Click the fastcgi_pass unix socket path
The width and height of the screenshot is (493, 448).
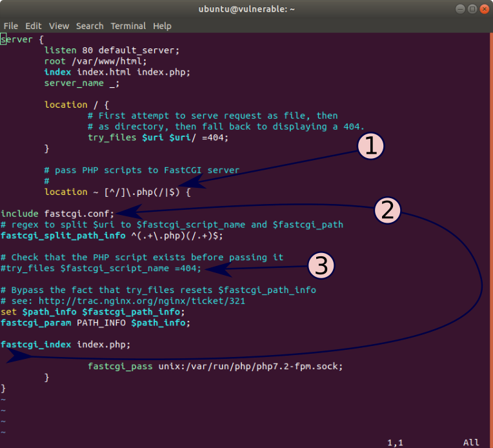click(250, 366)
